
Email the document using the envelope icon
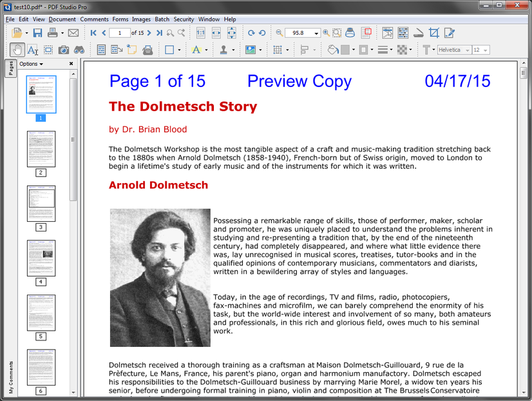[x=73, y=33]
